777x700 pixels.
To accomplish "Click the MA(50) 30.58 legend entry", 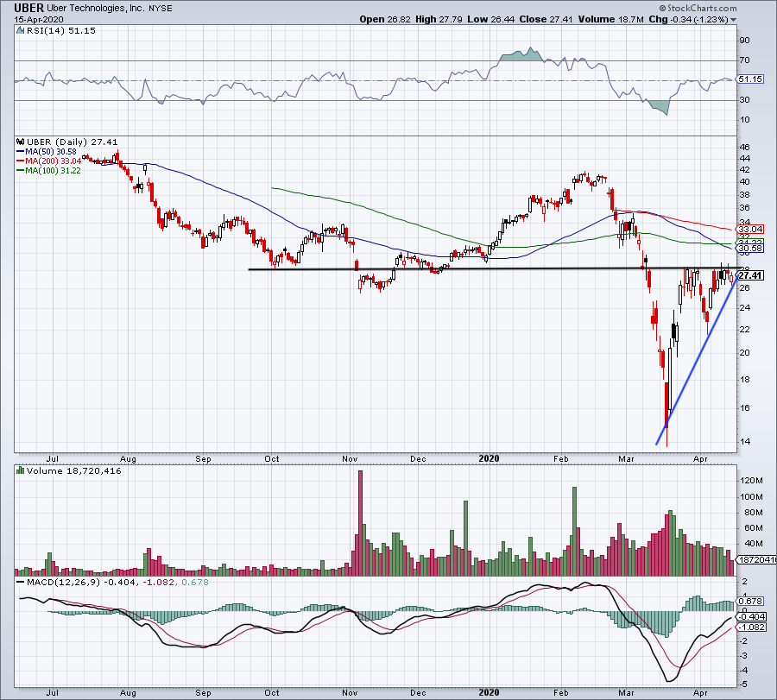I will tap(47, 152).
